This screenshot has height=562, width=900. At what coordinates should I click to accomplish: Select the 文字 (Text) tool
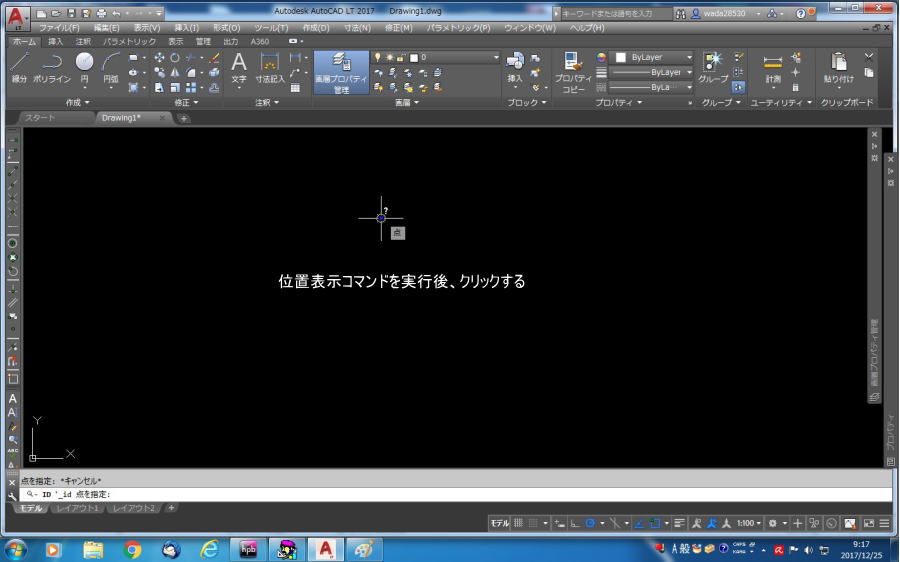[x=239, y=68]
